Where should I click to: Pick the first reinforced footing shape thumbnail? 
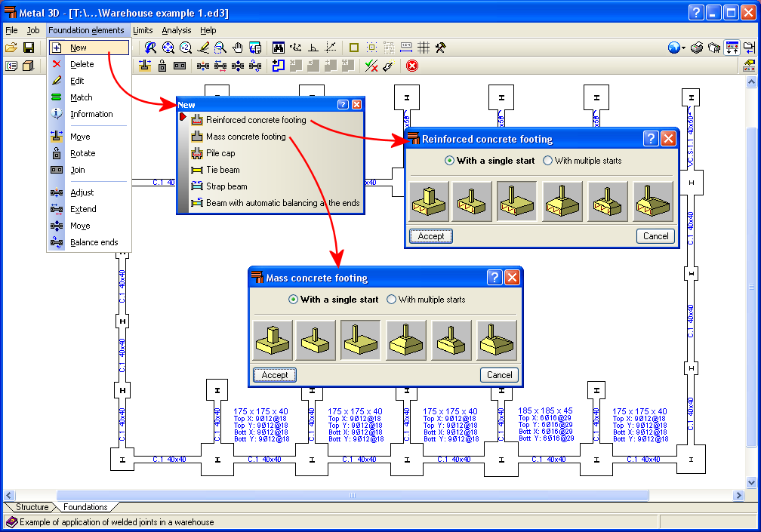click(x=429, y=201)
